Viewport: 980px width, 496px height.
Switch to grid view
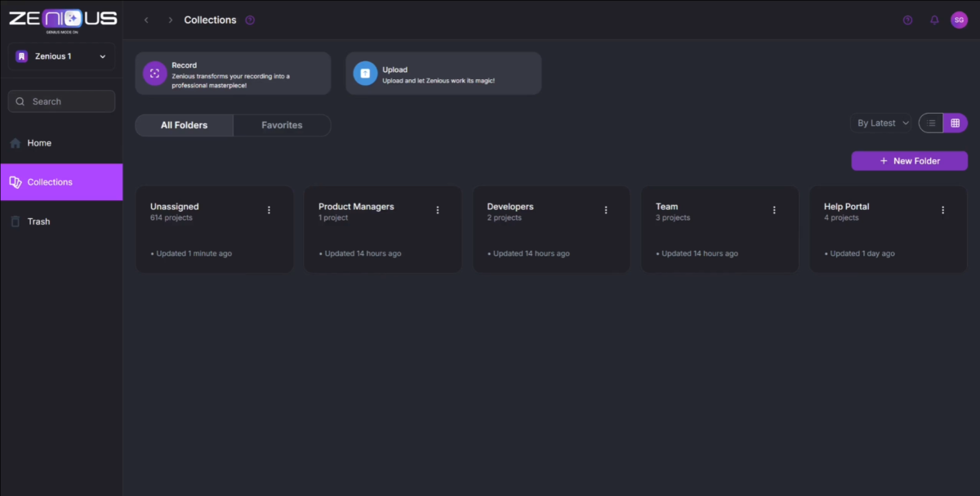tap(955, 123)
